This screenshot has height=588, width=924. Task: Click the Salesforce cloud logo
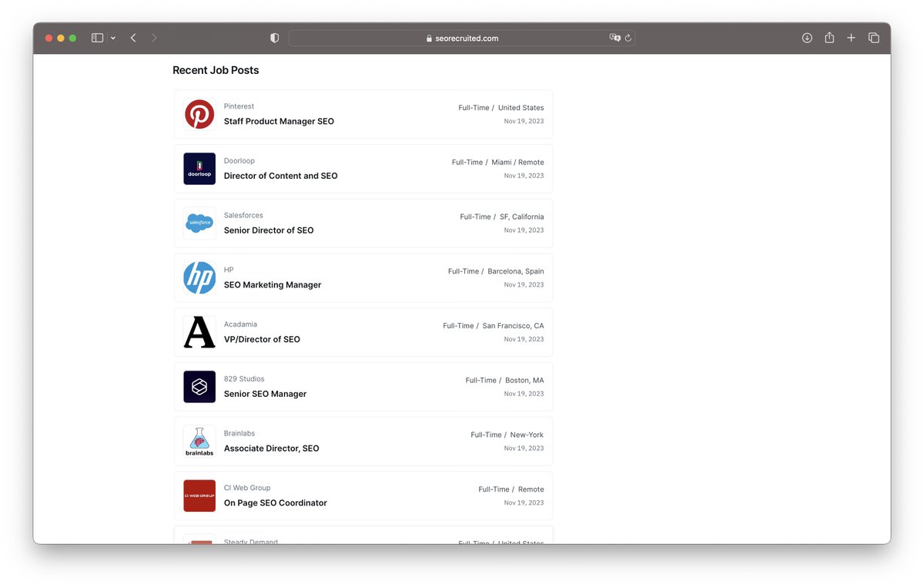point(199,223)
